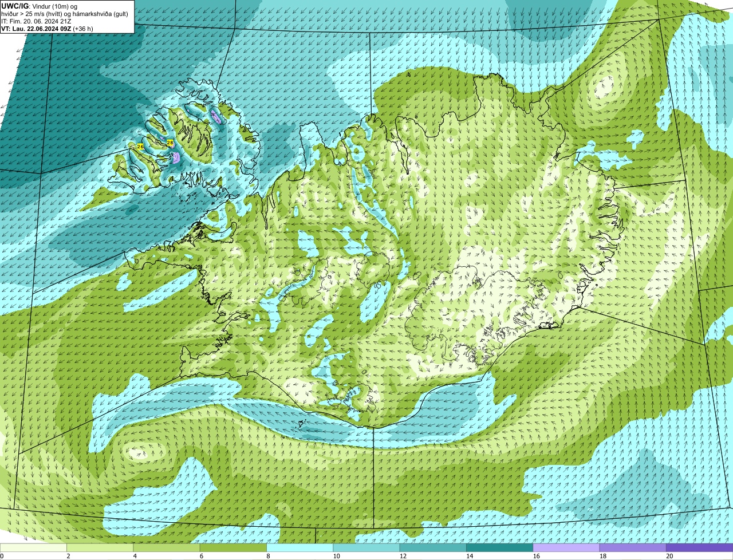
Task: Select the 16–18 m/s light lavender legend swatch
Action: tap(566, 547)
